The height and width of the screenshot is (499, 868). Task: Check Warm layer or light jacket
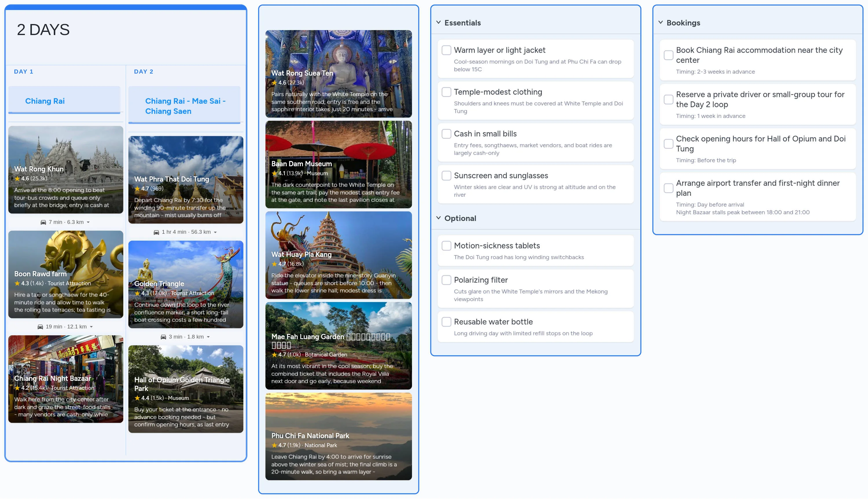coord(446,50)
